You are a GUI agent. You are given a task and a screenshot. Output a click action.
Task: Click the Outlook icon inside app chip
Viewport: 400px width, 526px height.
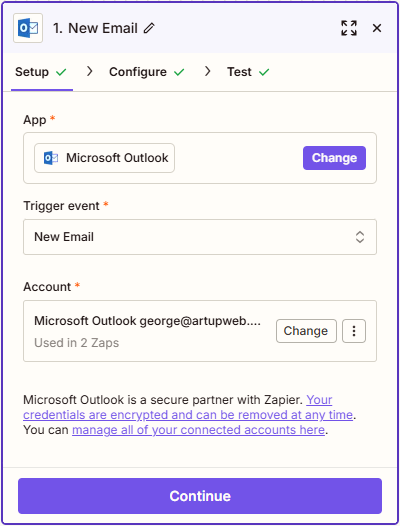pos(51,158)
